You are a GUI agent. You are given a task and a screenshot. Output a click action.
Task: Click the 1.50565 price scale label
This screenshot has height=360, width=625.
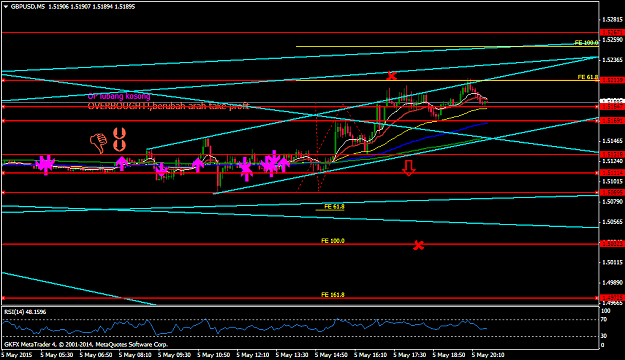(x=613, y=222)
